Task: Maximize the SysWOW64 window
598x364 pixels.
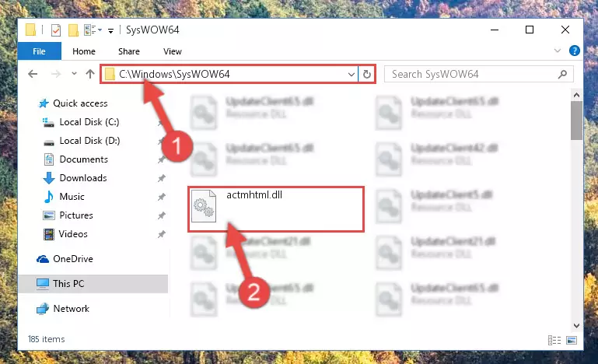Action: tap(530, 30)
